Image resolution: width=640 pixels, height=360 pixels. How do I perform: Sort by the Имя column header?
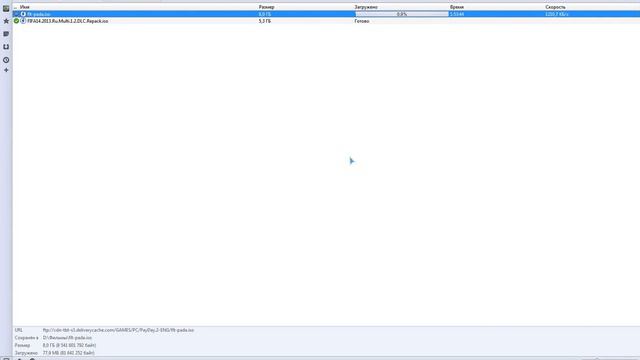coord(24,7)
